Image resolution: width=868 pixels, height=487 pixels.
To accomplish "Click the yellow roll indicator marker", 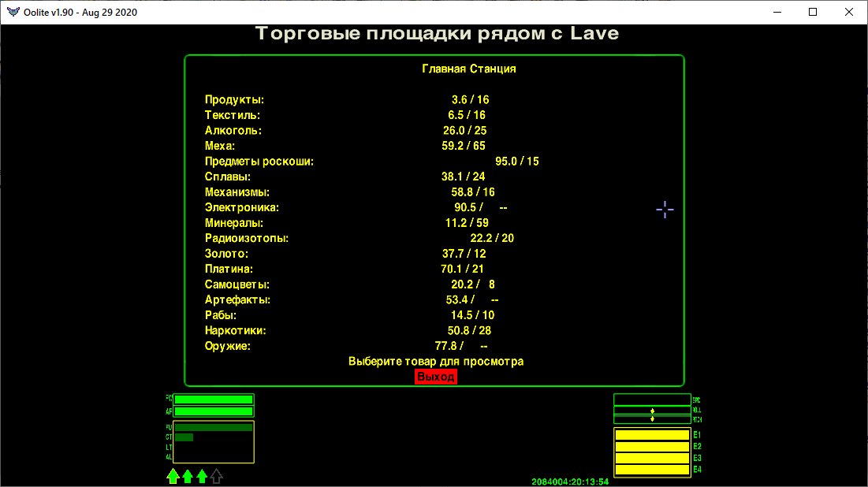I will 652,411.
